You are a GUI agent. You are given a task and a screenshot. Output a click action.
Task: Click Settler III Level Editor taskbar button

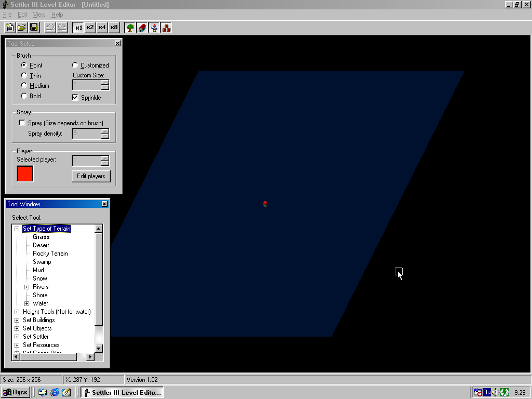click(x=122, y=393)
